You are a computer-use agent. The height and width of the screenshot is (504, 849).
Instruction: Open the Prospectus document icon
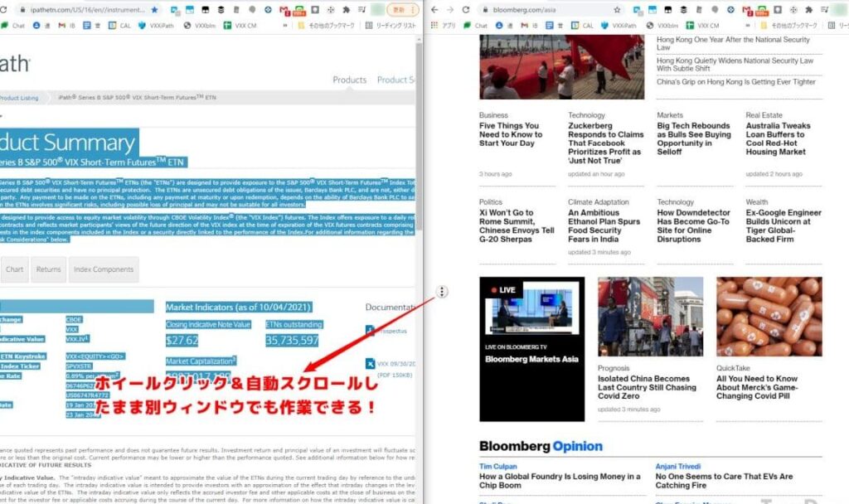tap(371, 330)
